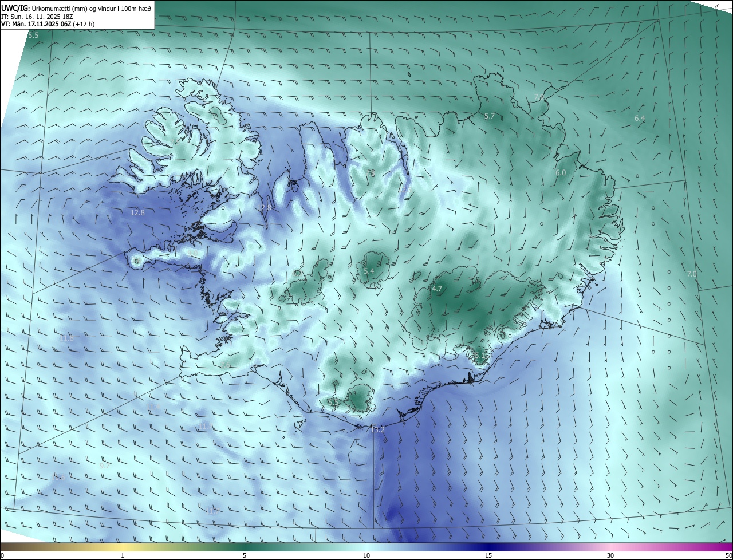This screenshot has height=560, width=733.
Task: Click the 7.0 value label
Action: pyautogui.click(x=692, y=274)
